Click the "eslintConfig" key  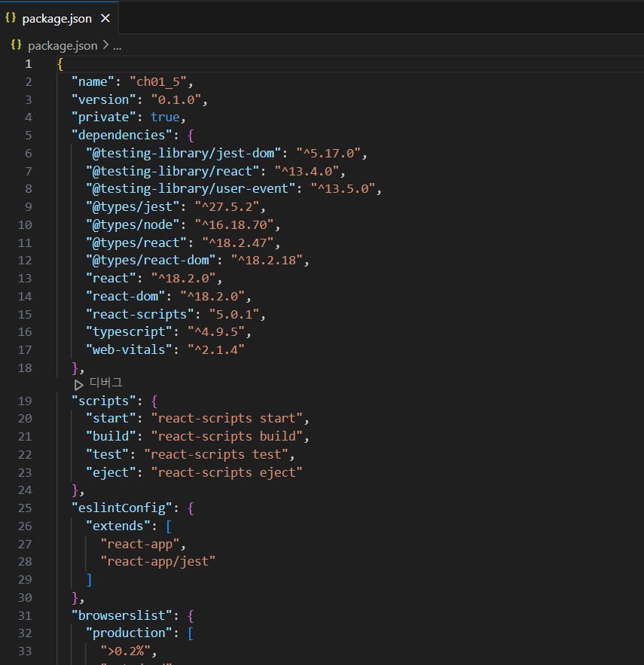(122, 508)
